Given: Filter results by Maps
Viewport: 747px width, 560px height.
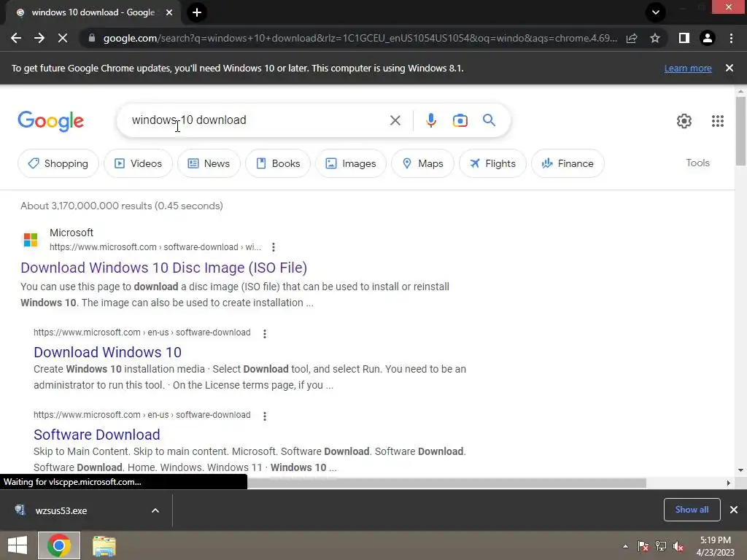Looking at the screenshot, I should point(422,163).
